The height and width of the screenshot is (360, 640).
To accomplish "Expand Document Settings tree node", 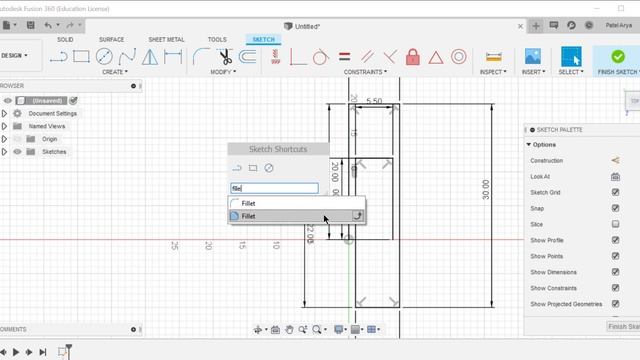I will pyautogui.click(x=4, y=113).
